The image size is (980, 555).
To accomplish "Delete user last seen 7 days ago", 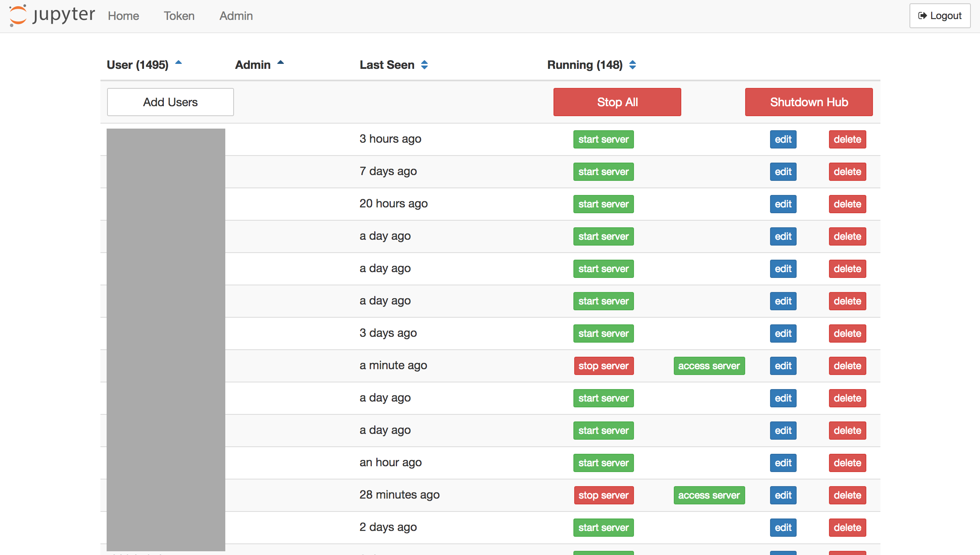I will pos(847,171).
